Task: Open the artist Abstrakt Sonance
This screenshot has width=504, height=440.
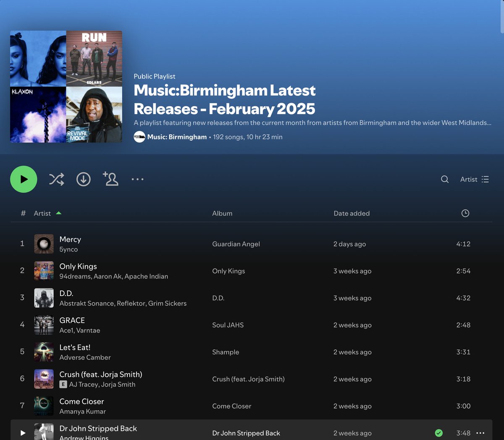Action: click(x=87, y=303)
